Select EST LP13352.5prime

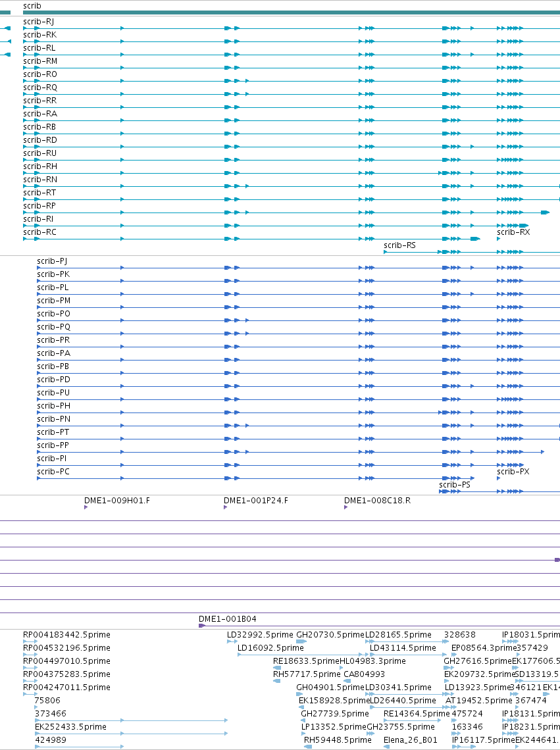click(334, 726)
